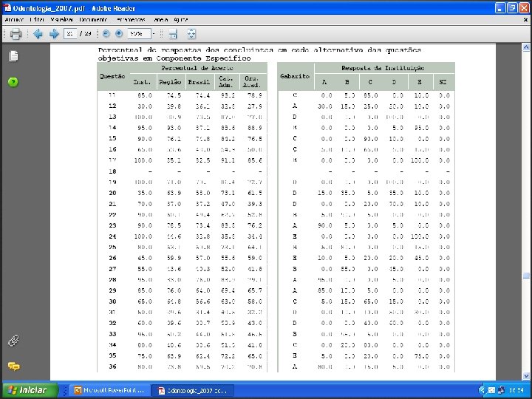Viewport: 532px width, 399px height.
Task: Click the 'Cat. Adm.' column header
Action: click(x=226, y=82)
